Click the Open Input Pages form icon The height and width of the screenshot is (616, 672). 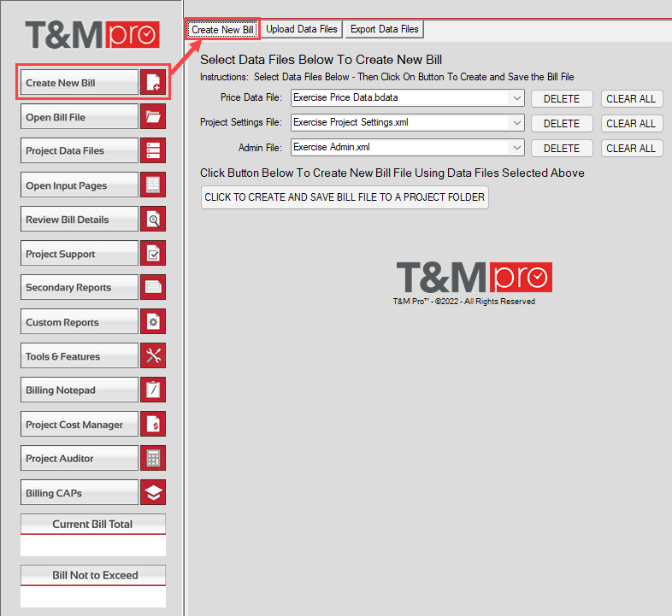pyautogui.click(x=153, y=185)
